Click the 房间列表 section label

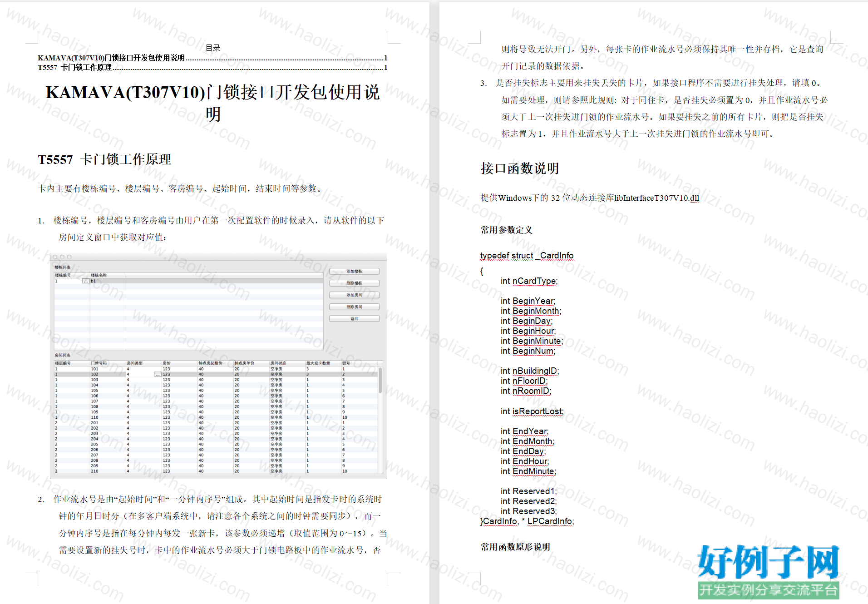click(x=63, y=355)
